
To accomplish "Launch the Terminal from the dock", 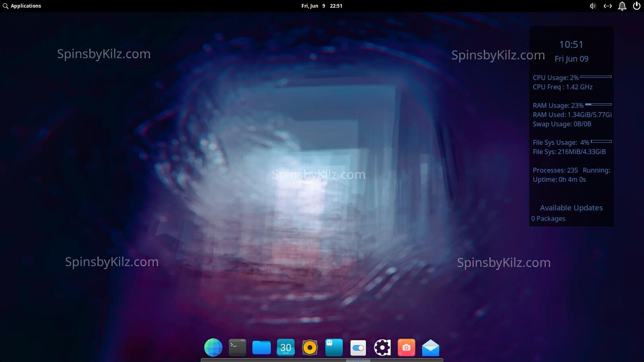I will (237, 348).
